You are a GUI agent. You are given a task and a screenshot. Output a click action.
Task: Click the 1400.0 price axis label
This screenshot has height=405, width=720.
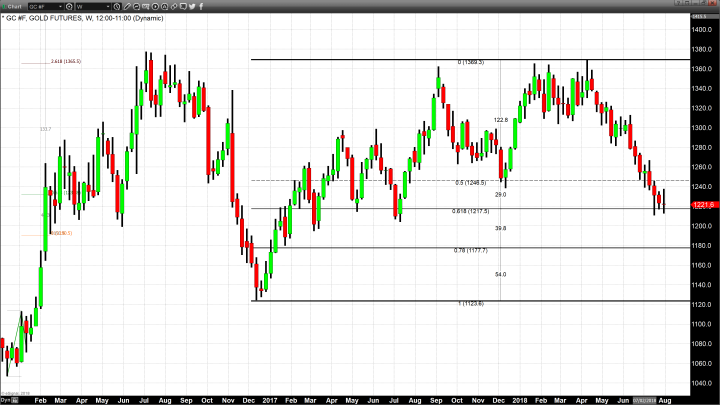click(x=702, y=29)
